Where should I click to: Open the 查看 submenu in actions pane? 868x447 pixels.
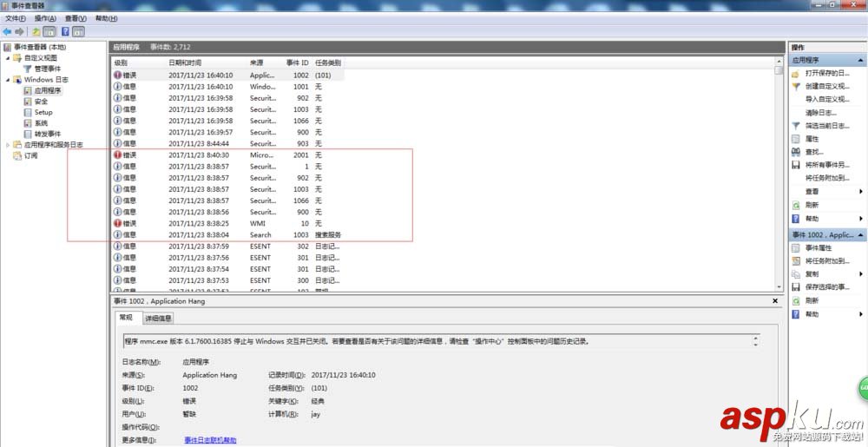827,192
